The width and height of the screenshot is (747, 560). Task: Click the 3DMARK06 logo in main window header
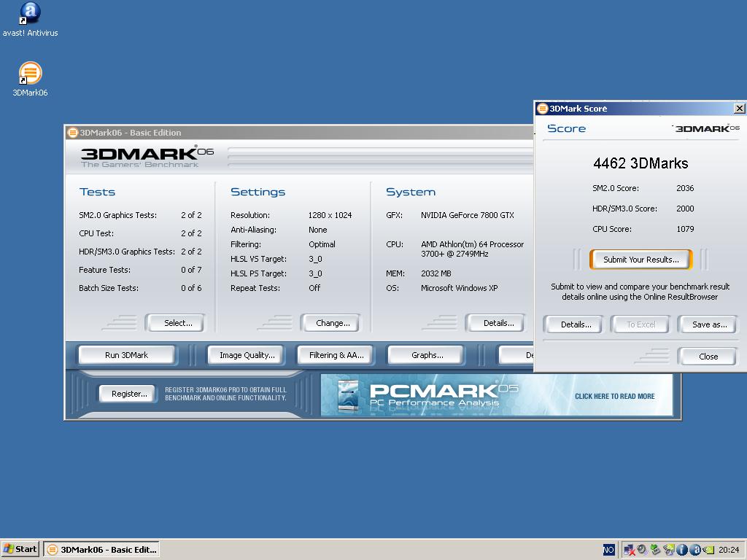tap(147, 157)
